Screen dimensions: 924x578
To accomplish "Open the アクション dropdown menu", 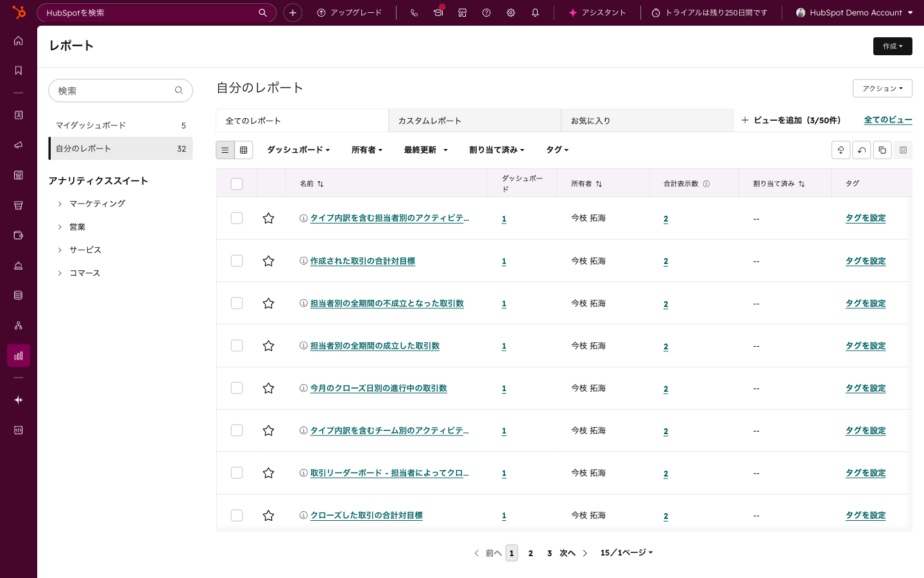I will (882, 89).
